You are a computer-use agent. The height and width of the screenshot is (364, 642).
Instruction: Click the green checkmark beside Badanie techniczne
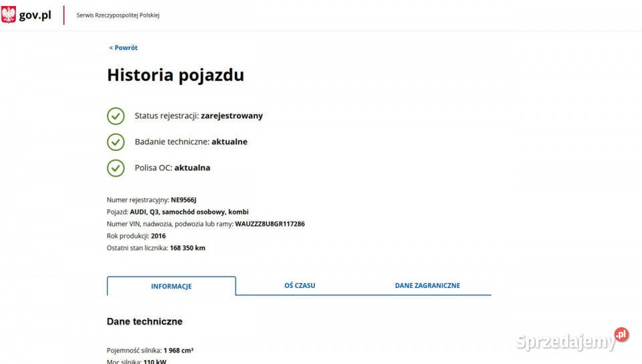pyautogui.click(x=116, y=142)
